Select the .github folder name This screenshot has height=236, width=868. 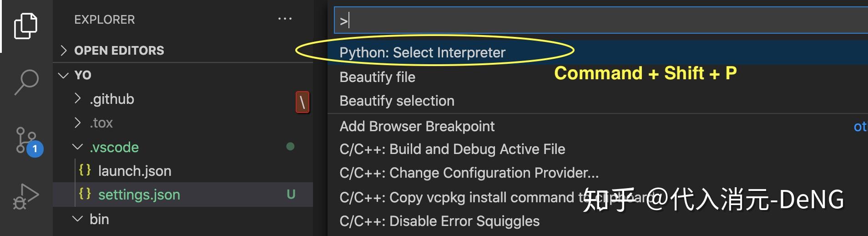[x=112, y=99]
